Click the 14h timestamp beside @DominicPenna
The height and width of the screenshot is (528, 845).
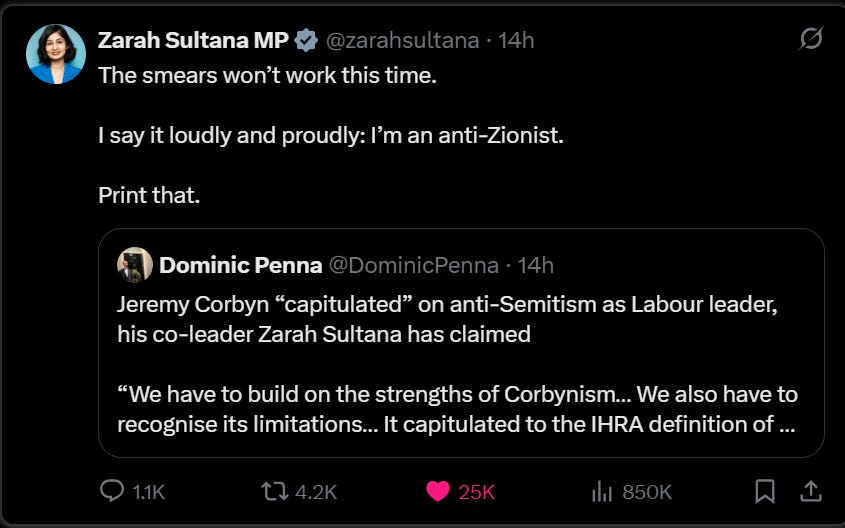coord(535,265)
